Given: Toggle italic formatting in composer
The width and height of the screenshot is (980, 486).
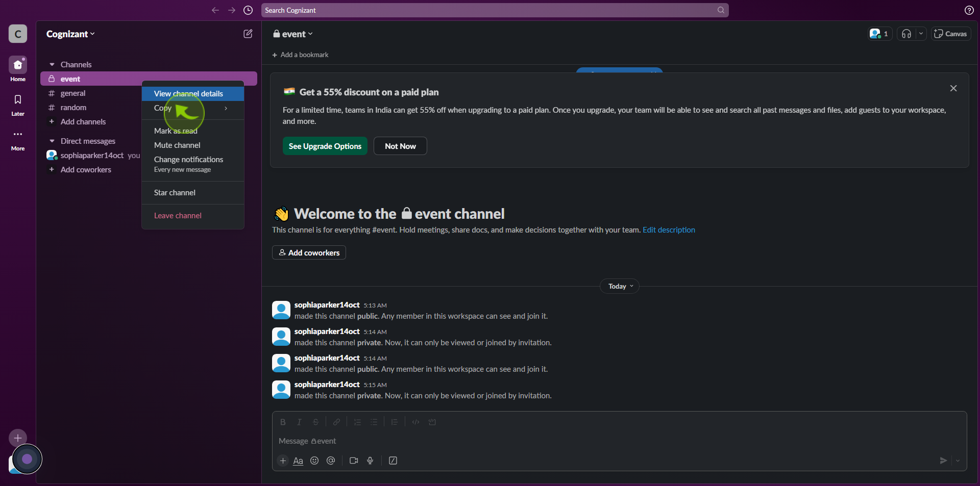Looking at the screenshot, I should coord(299,422).
